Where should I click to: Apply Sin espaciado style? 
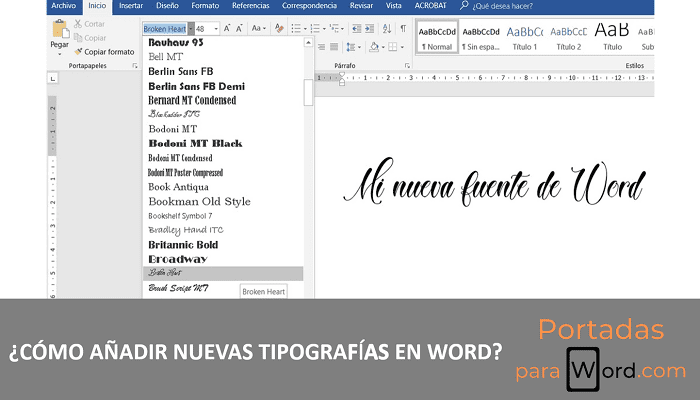coord(481,38)
